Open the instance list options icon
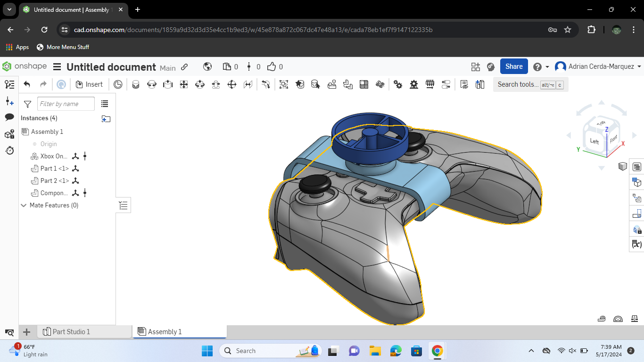 [105, 104]
